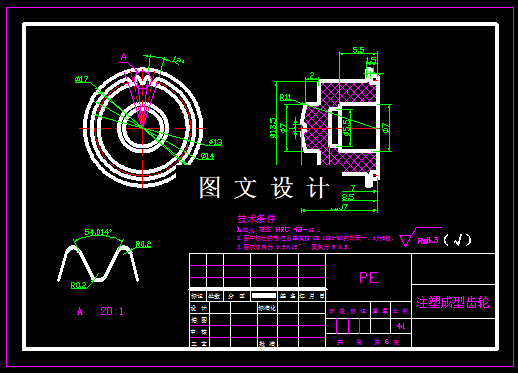Select the white filled cell in title block
The height and width of the screenshot is (373, 518).
(x=264, y=296)
